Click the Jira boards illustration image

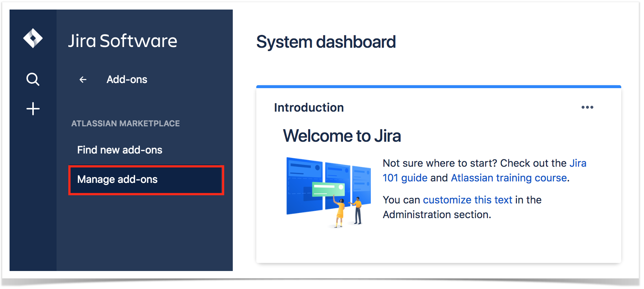pyautogui.click(x=329, y=192)
